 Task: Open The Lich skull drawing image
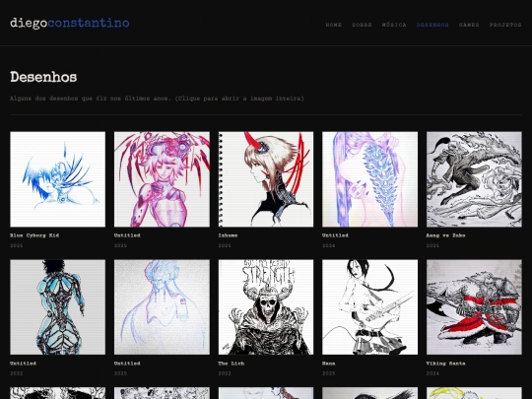pos(266,307)
